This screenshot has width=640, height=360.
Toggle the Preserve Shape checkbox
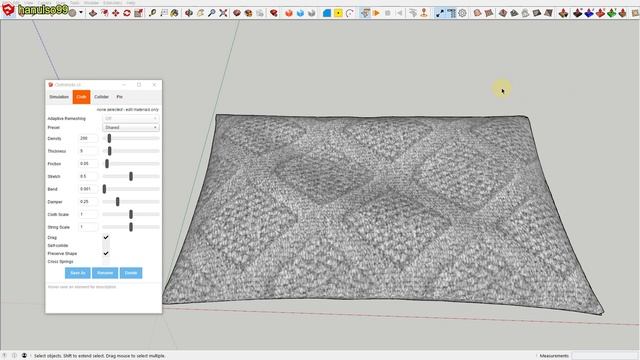(x=106, y=253)
